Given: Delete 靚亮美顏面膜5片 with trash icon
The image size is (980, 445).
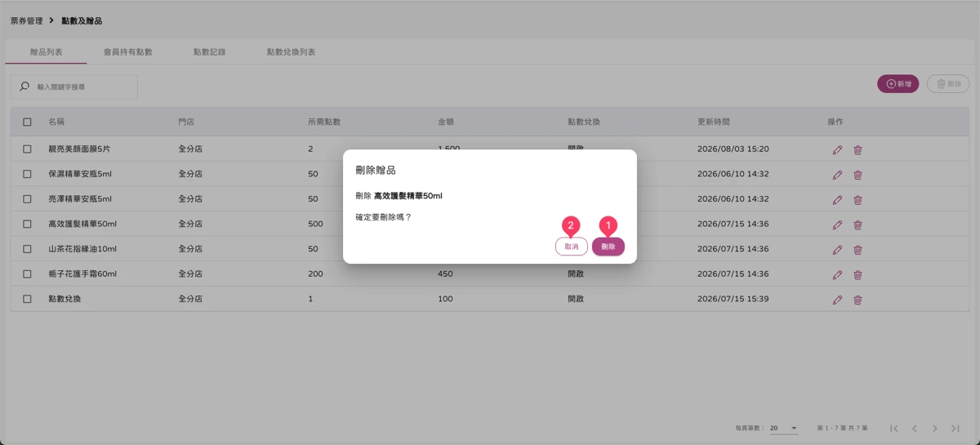Looking at the screenshot, I should [857, 149].
